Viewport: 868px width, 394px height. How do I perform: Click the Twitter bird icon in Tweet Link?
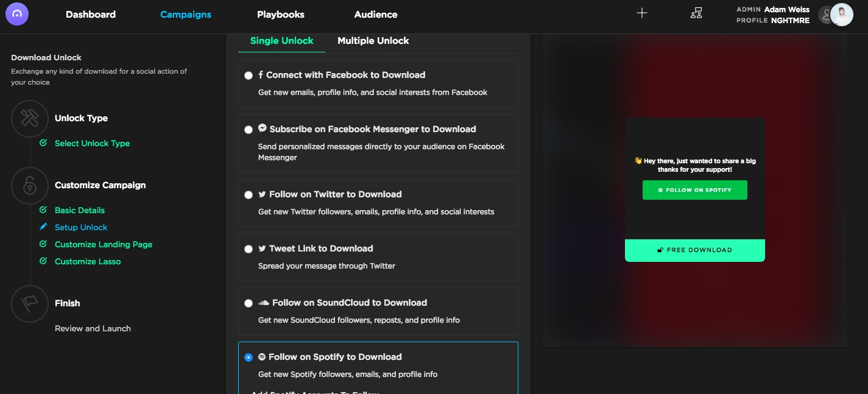(262, 248)
